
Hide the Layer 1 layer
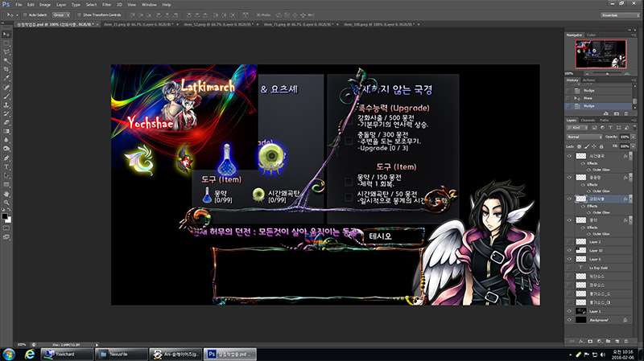point(569,311)
